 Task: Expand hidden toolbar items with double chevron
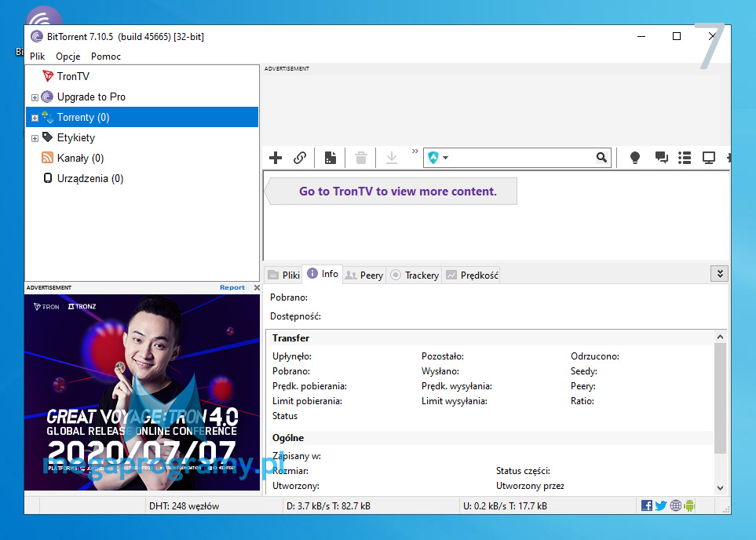(415, 151)
